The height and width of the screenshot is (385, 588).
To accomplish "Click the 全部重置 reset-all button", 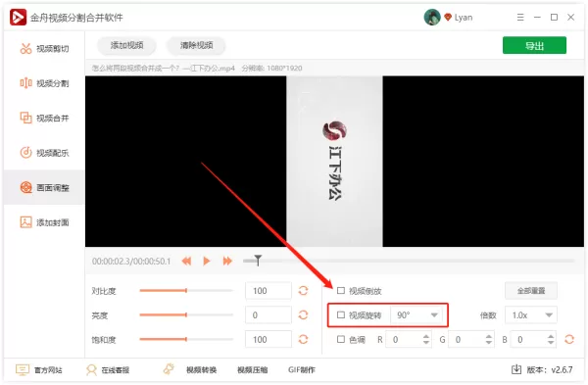I will pyautogui.click(x=531, y=291).
